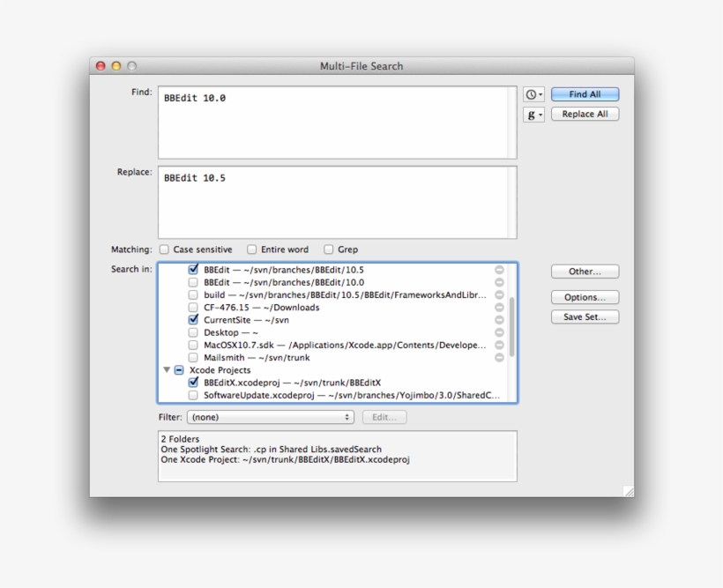Select the Mailsmith — ~/svn/trunk row text
Screen dimensions: 723x588
(x=257, y=357)
